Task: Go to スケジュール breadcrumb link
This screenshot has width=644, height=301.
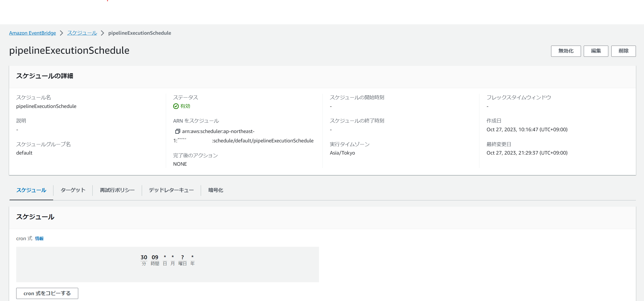Action: click(82, 33)
